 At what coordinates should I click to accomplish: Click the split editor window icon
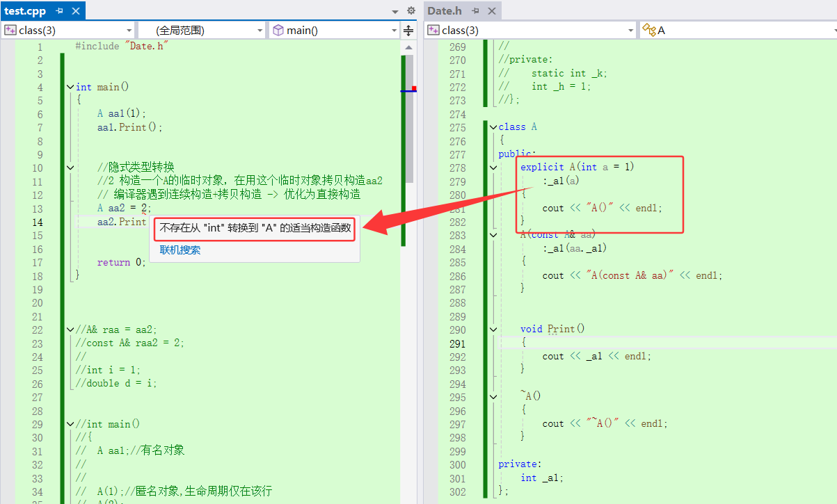(408, 31)
